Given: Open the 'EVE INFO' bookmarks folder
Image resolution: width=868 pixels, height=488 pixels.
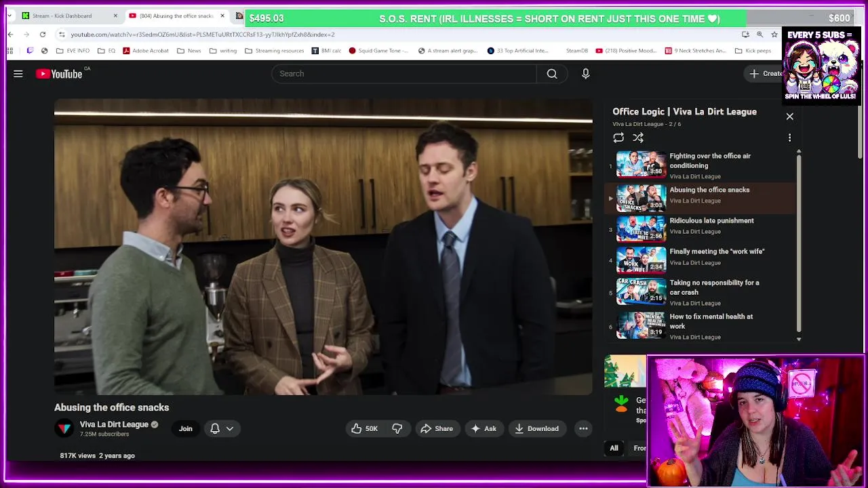Looking at the screenshot, I should [x=73, y=51].
